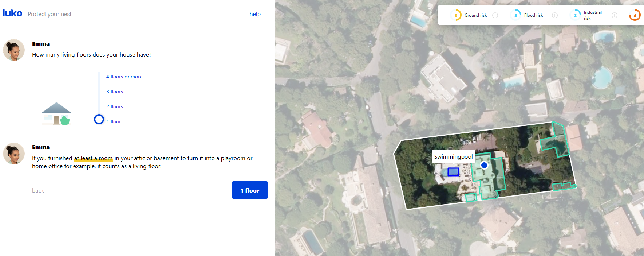Confirm with the 1 floor button
Screen dimensions: 644x256
(250, 190)
